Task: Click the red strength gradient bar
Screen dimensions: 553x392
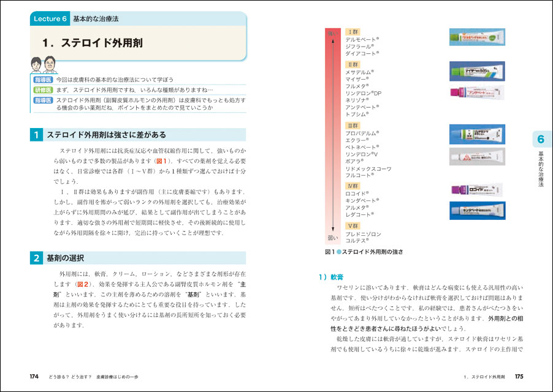Action: 332,135
